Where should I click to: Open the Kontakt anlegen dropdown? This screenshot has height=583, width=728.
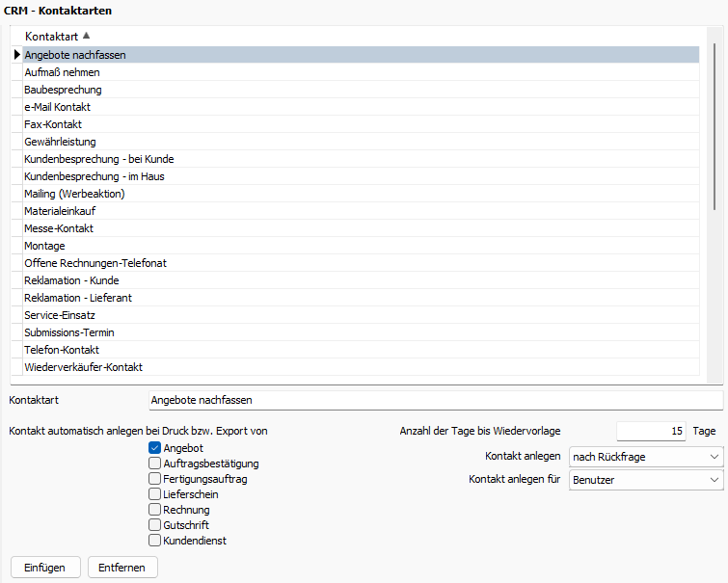645,456
